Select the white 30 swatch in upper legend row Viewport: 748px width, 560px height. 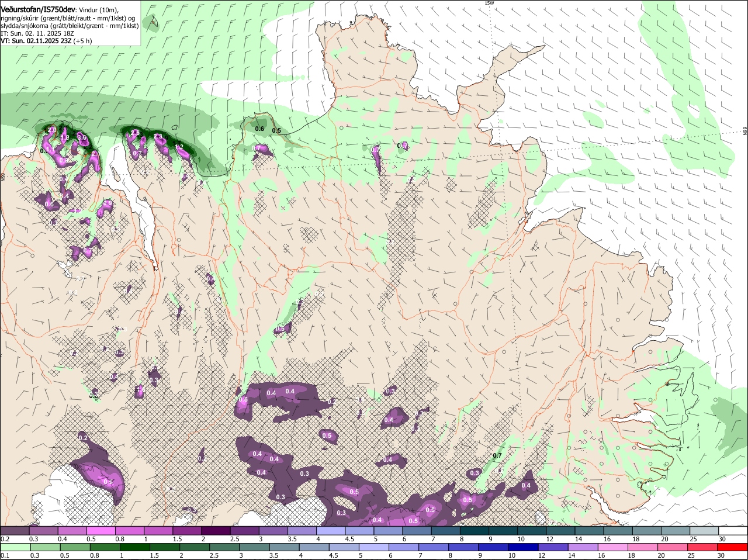[x=733, y=530]
